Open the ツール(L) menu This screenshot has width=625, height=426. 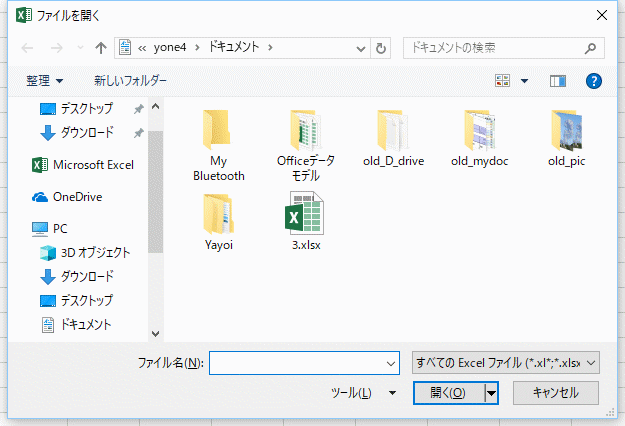click(363, 393)
